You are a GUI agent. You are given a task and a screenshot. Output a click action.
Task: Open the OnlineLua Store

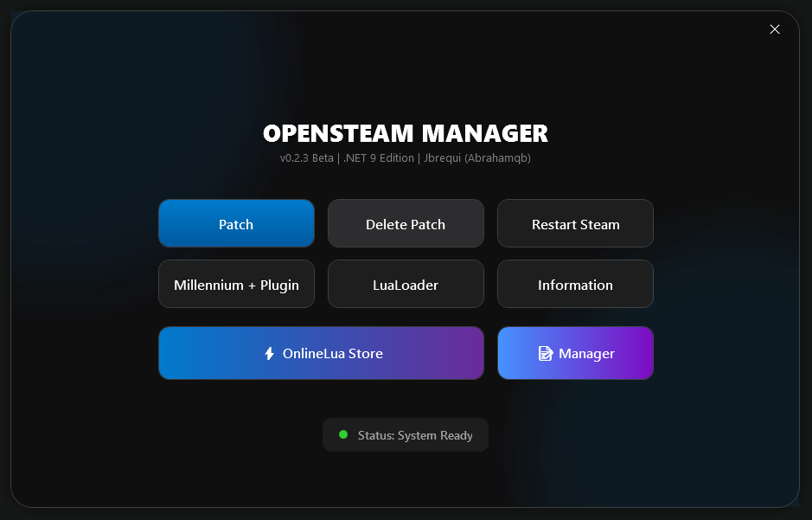(321, 353)
